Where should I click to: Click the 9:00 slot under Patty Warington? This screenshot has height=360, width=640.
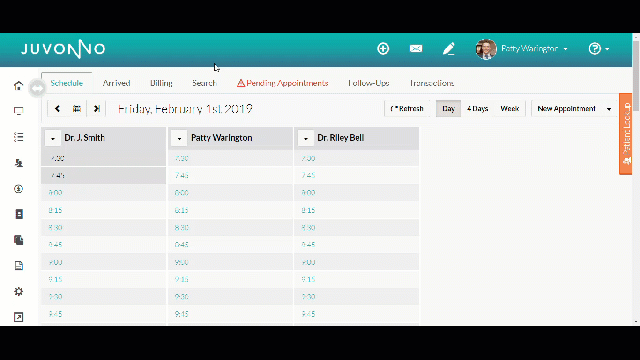coord(231,262)
